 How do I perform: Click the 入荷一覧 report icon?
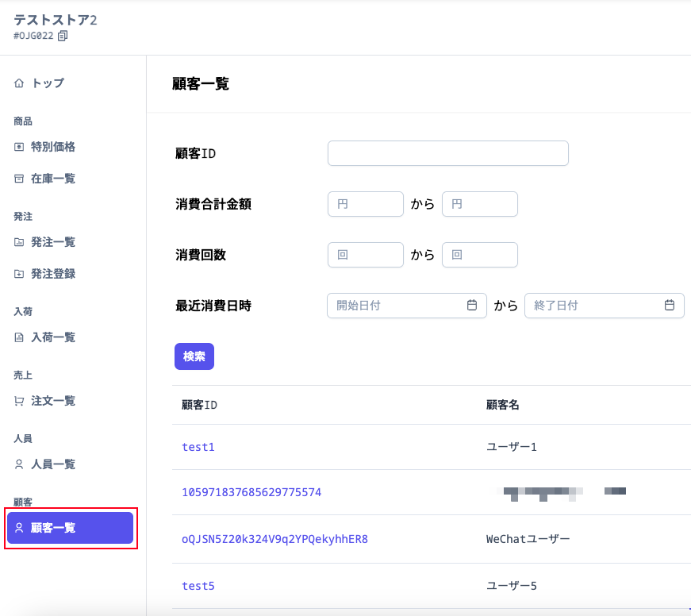(19, 337)
